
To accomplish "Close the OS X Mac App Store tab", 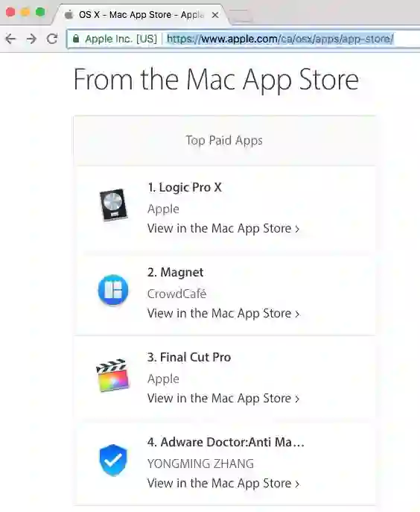I will 215,15.
